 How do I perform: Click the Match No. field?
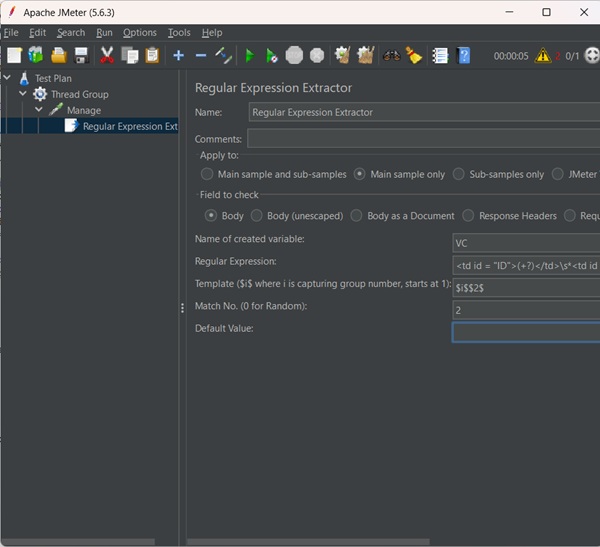[x=526, y=310]
